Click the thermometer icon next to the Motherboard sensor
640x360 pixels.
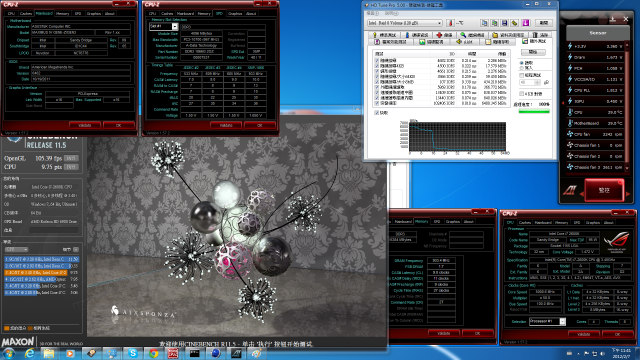point(570,123)
